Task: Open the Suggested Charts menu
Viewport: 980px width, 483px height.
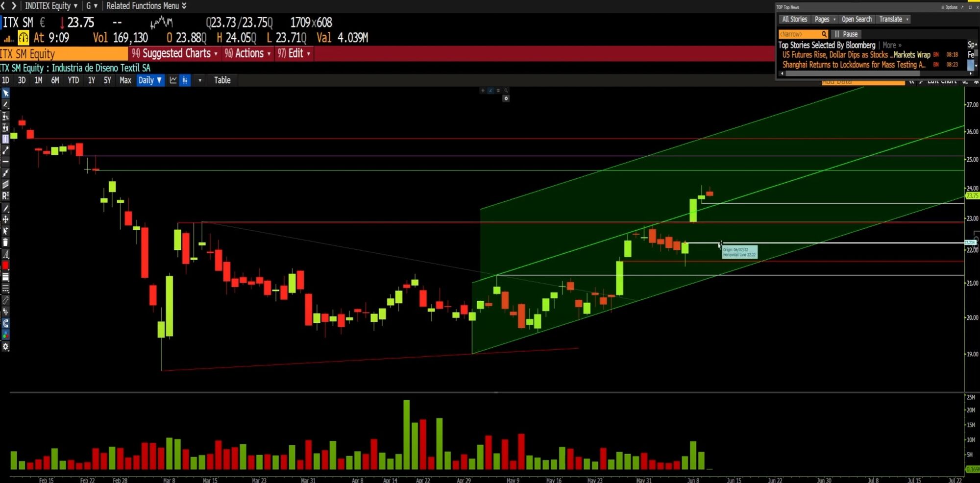Action: pos(174,53)
